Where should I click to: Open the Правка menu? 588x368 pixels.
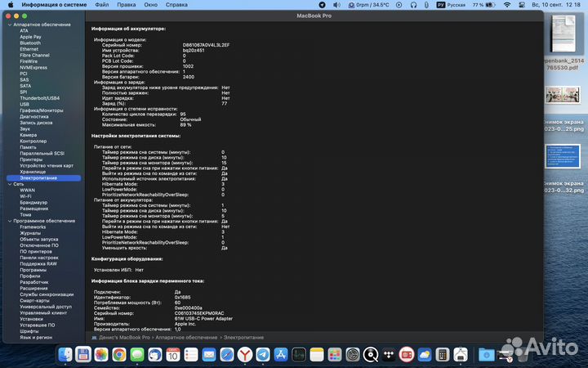tap(127, 5)
